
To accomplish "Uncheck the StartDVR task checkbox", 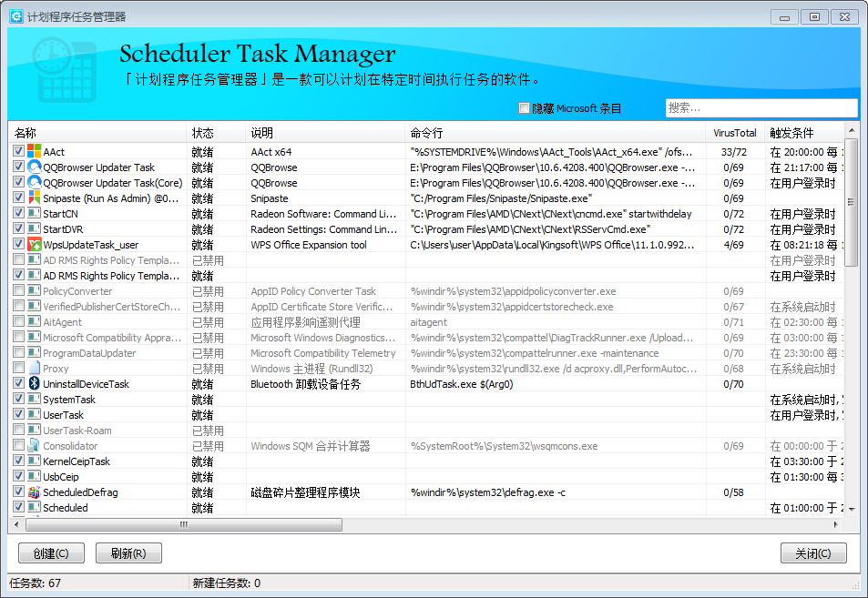I will [19, 229].
